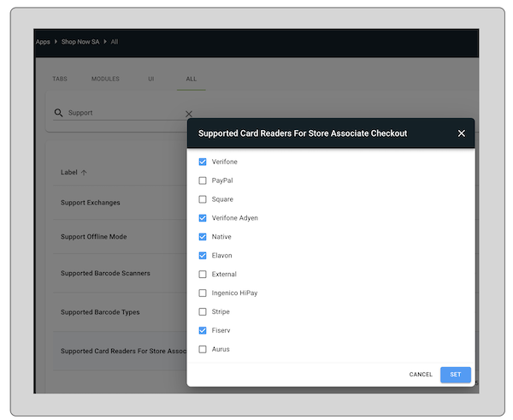Viewport: 513px width, 420px height.
Task: Tick the External checkbox
Action: click(x=203, y=274)
